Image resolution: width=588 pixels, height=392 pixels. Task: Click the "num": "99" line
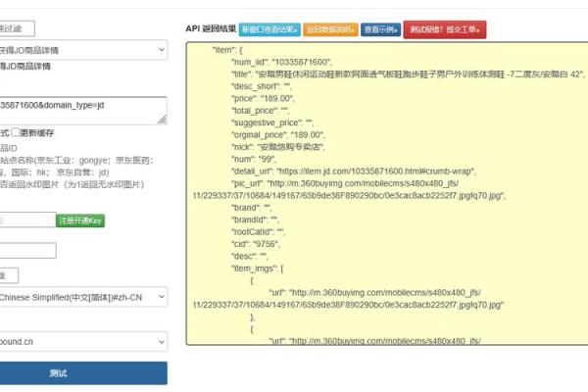click(x=254, y=159)
